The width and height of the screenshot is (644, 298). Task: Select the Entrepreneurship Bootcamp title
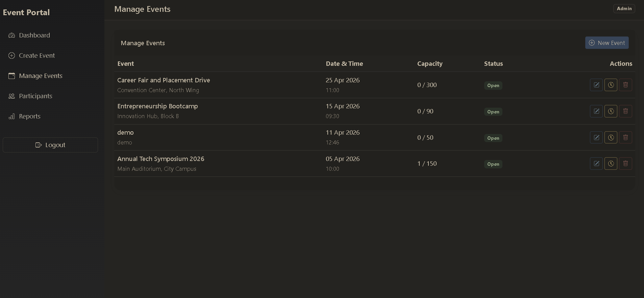pos(157,106)
